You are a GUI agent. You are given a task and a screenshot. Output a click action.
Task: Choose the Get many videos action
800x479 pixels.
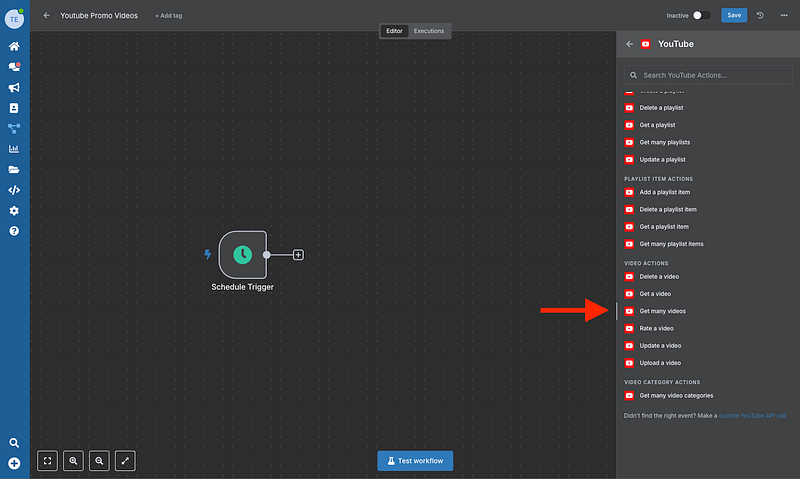click(x=662, y=311)
